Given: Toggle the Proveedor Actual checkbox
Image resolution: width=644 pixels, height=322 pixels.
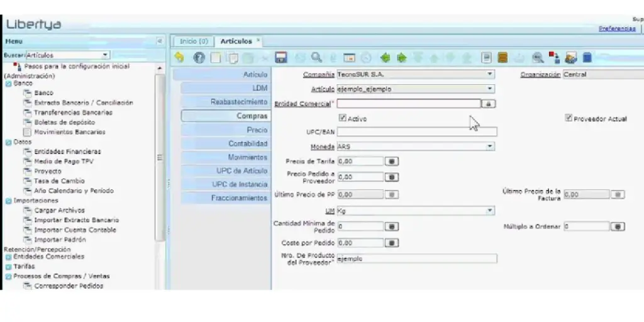Looking at the screenshot, I should [568, 118].
